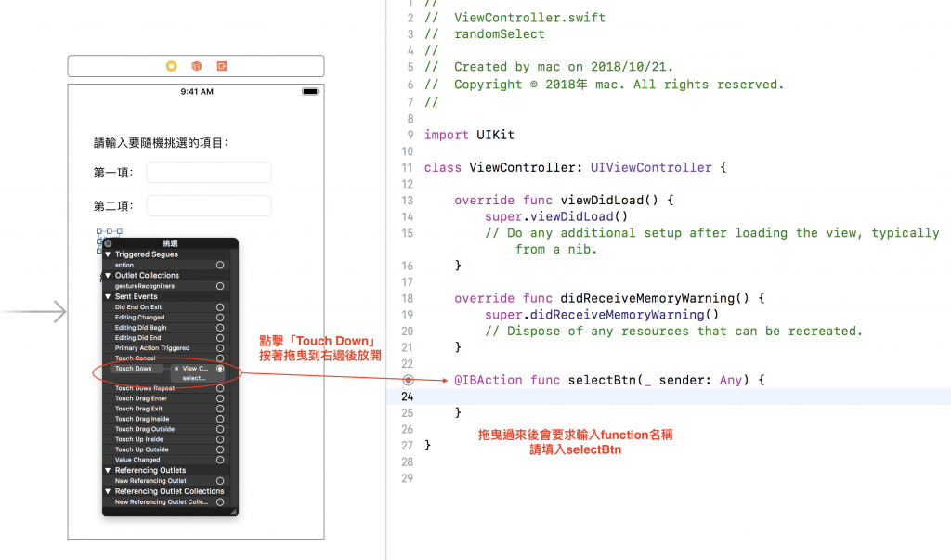951x560 pixels.
Task: Click the @IBAction keyword
Action: point(489,381)
